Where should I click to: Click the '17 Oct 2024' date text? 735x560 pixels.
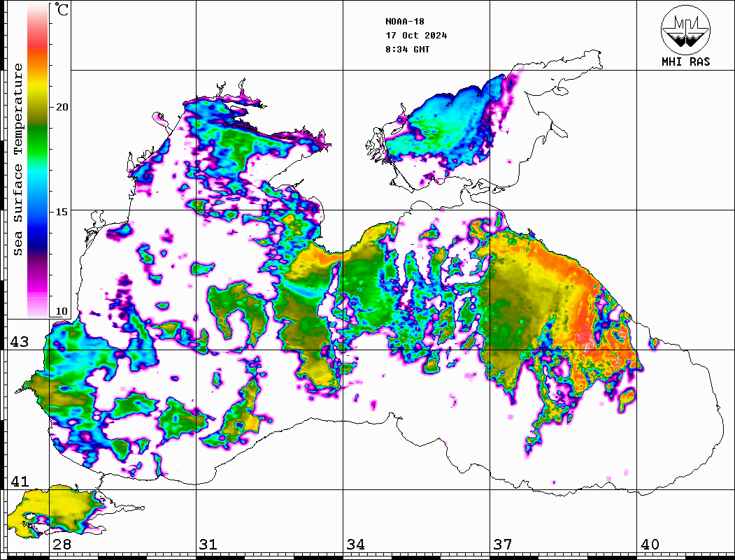click(416, 36)
